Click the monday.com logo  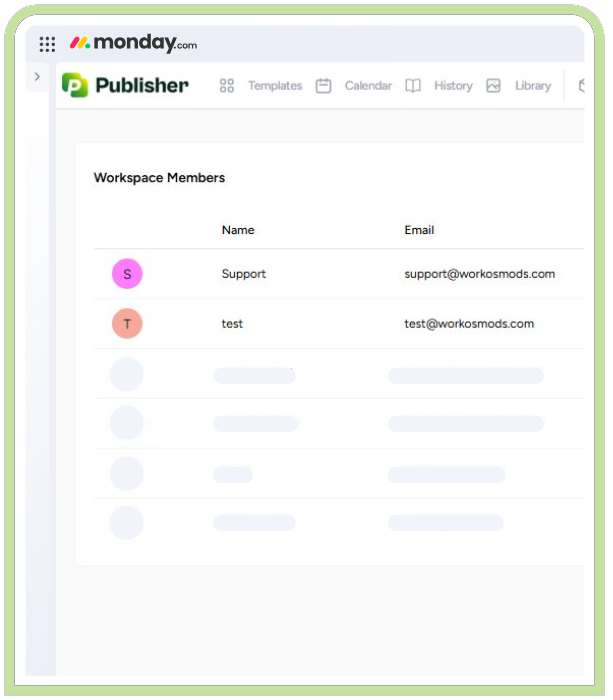pos(133,43)
